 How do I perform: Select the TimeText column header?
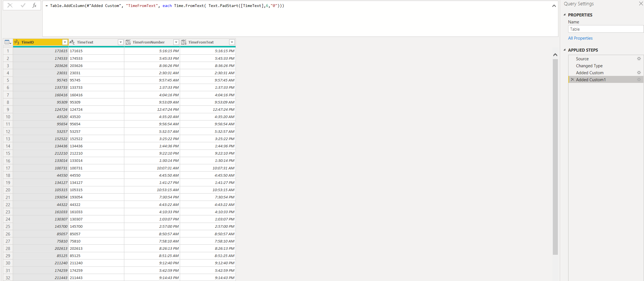coord(96,42)
